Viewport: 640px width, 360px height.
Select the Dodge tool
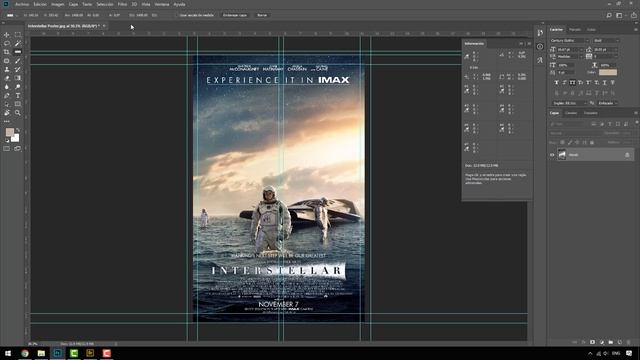pos(18,87)
